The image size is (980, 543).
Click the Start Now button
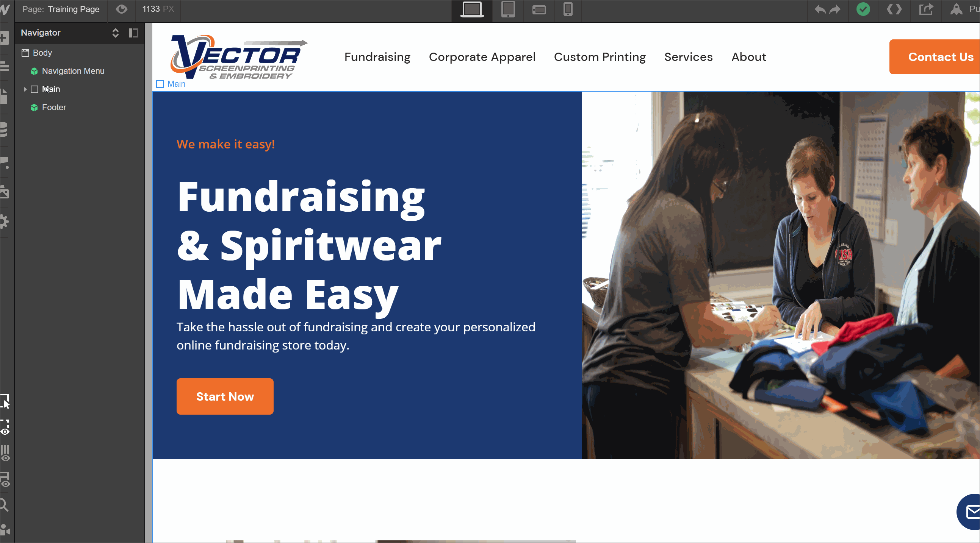click(225, 396)
